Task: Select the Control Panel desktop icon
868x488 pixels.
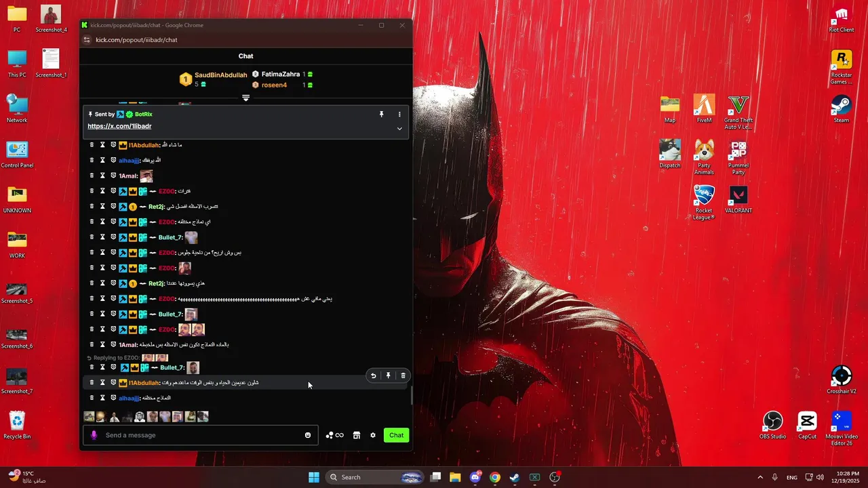Action: [x=17, y=155]
